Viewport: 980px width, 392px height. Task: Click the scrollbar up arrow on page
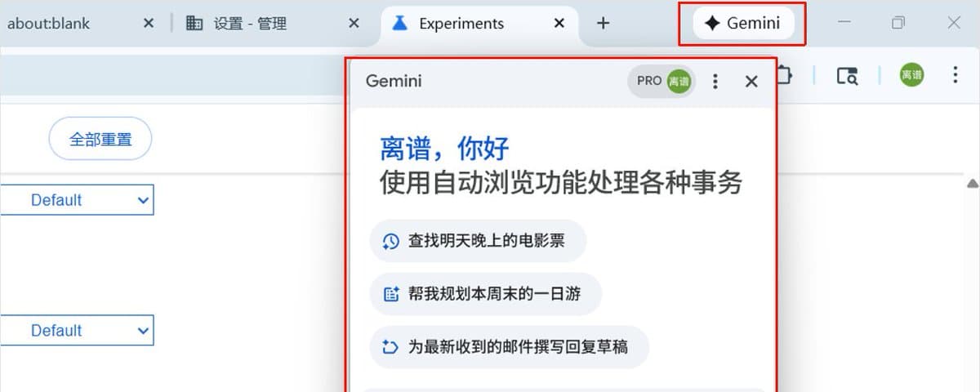pos(972,184)
